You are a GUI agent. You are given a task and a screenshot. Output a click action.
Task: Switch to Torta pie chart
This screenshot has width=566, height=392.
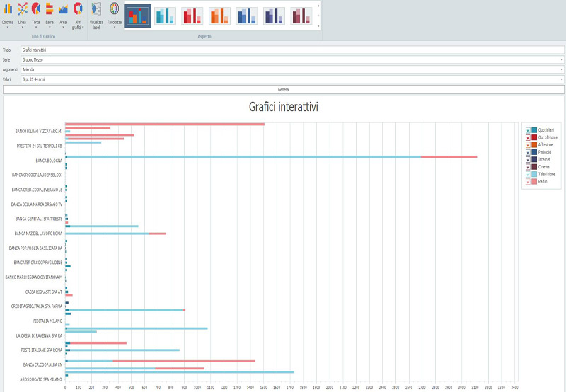[x=35, y=13]
